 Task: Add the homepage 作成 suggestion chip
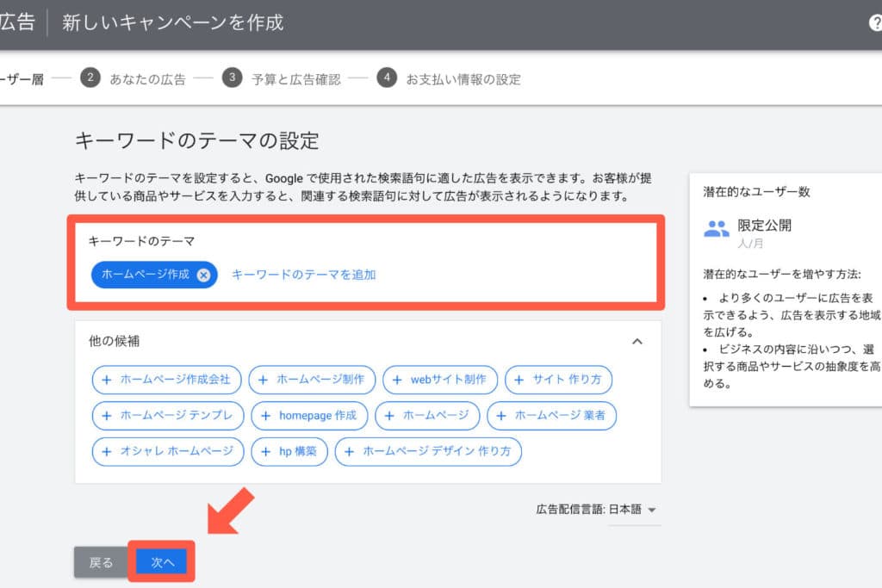coord(309,415)
